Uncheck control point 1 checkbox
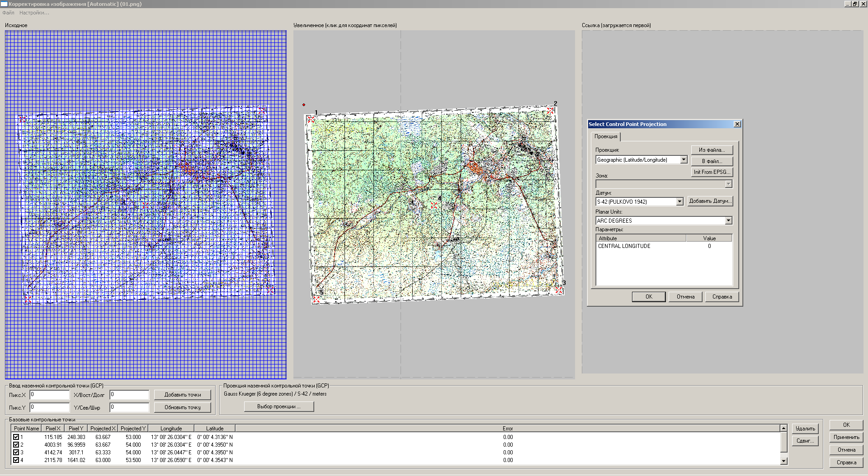 coord(16,437)
